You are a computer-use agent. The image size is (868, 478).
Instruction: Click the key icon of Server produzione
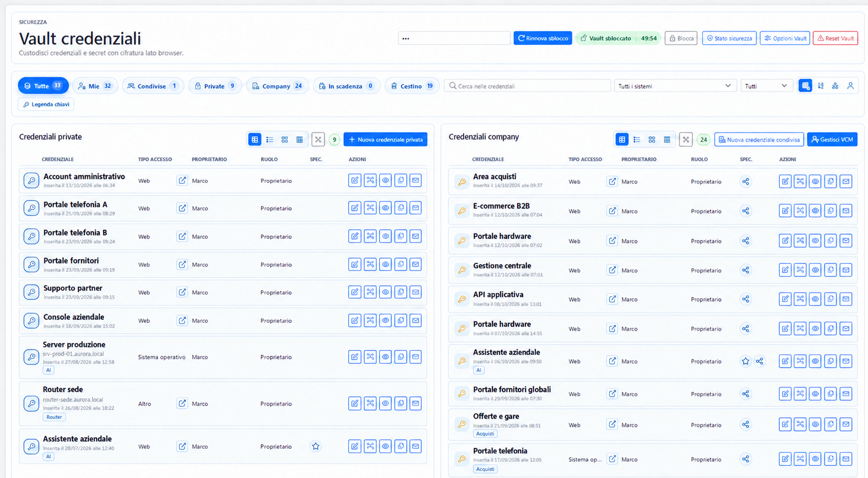point(31,357)
